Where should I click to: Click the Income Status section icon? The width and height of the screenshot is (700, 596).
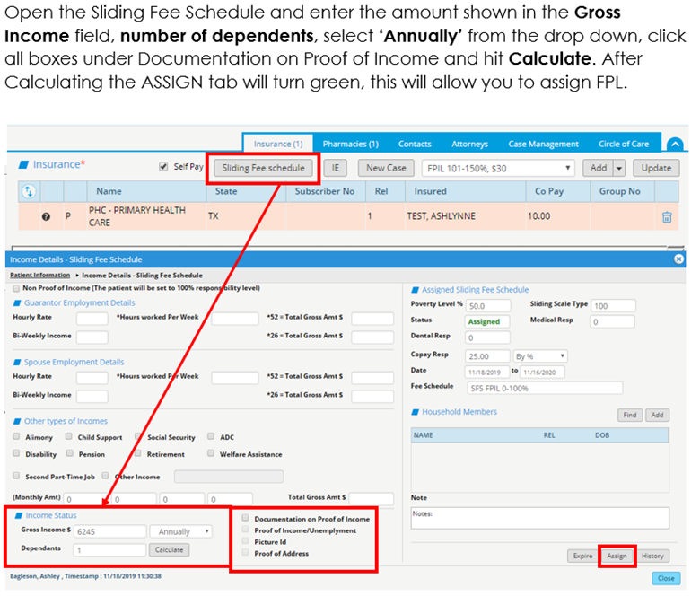click(x=18, y=515)
